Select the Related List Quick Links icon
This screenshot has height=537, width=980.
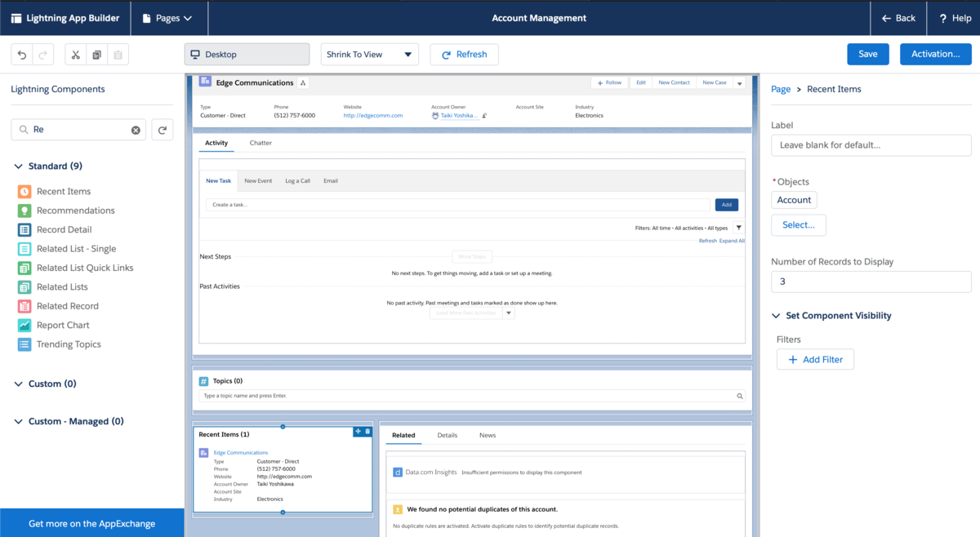[x=24, y=268]
